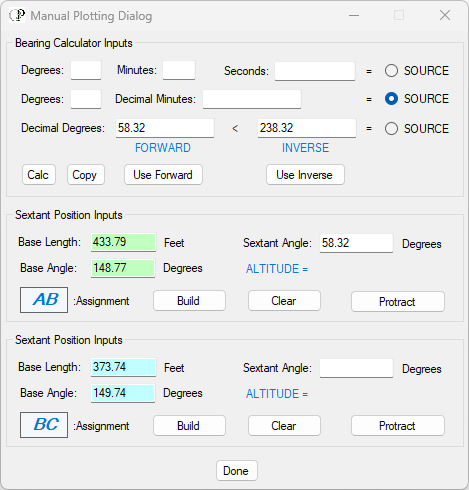Select the Decimal Degrees SOURCE radio button
The width and height of the screenshot is (469, 490).
391,129
